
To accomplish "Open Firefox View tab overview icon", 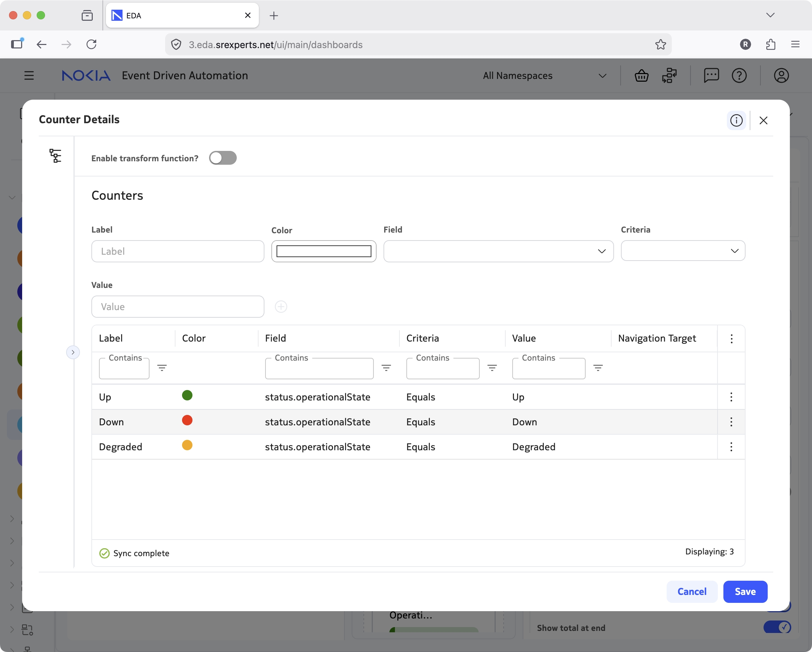I will point(87,16).
